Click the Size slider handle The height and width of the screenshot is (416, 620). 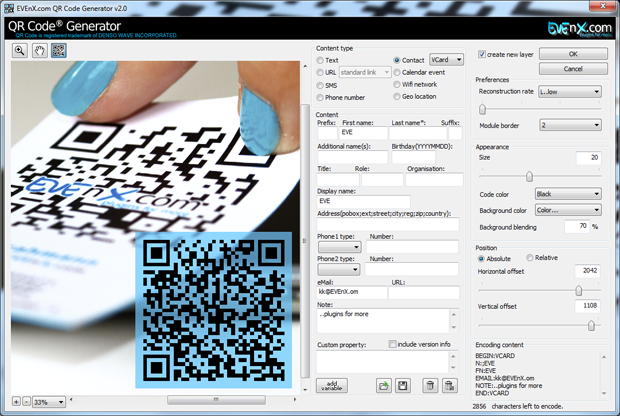click(x=529, y=176)
